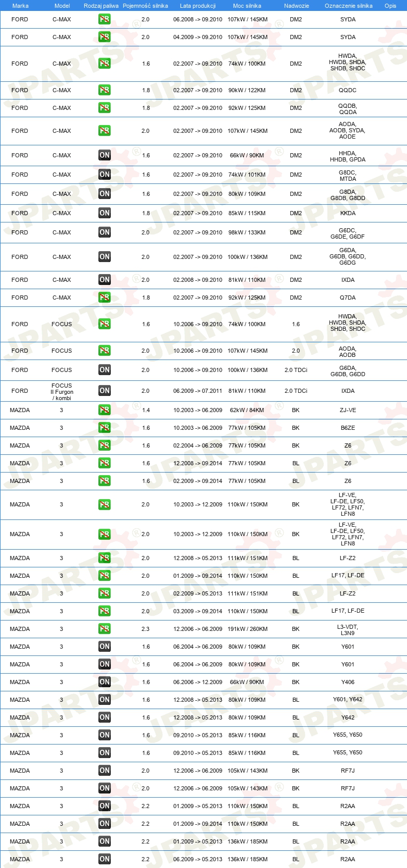Click the Nadwozie column header
This screenshot has width=407, height=868.
[297, 6]
